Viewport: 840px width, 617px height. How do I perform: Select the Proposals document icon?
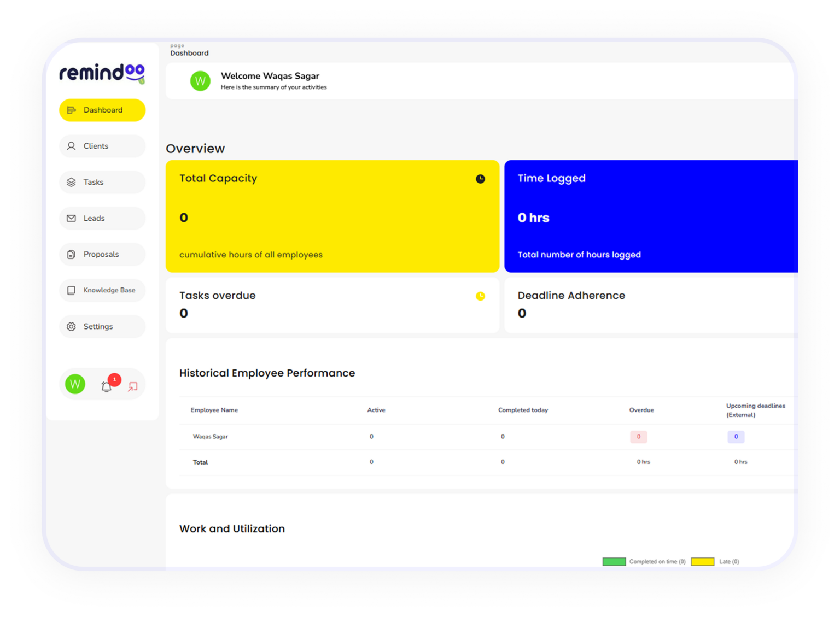(71, 254)
